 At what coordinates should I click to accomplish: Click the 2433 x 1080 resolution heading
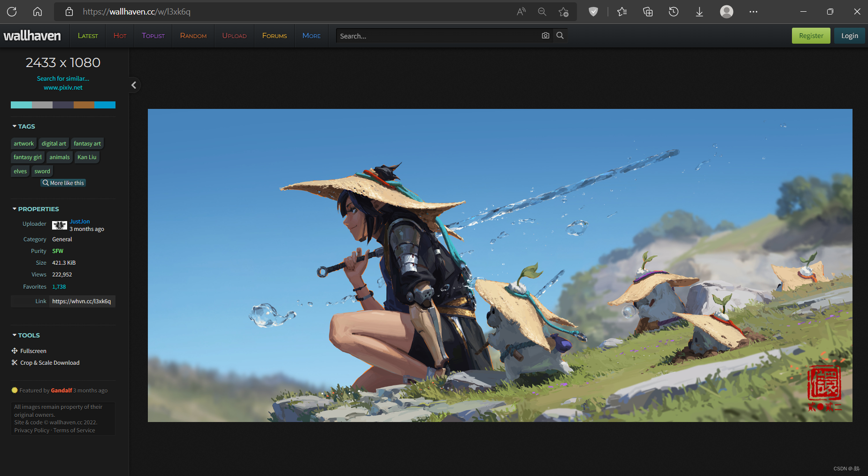click(x=63, y=62)
